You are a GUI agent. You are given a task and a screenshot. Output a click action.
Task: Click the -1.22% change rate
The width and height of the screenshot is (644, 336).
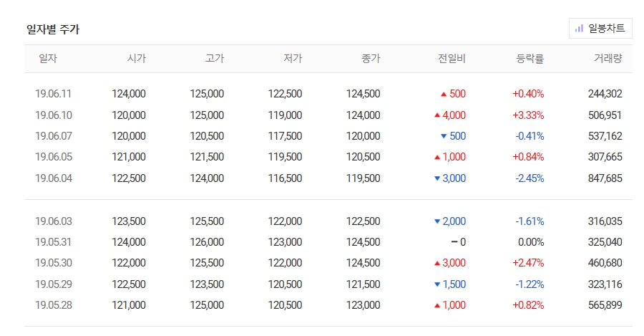pos(530,284)
